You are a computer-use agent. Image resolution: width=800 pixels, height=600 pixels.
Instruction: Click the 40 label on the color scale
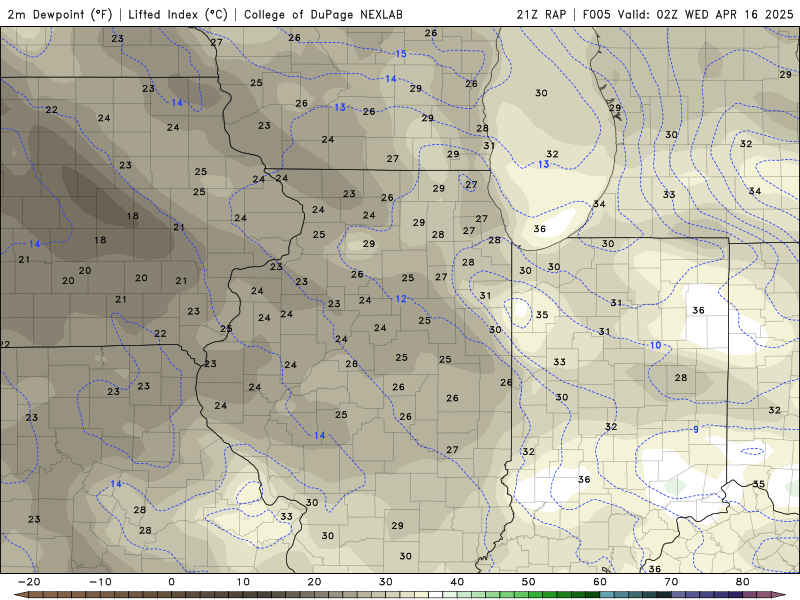pos(457,582)
